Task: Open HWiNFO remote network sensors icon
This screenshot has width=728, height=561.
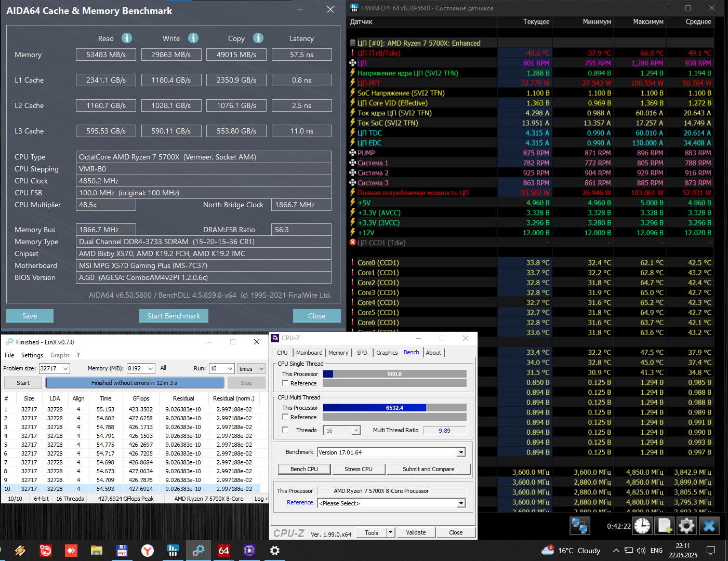Action: pos(579,526)
